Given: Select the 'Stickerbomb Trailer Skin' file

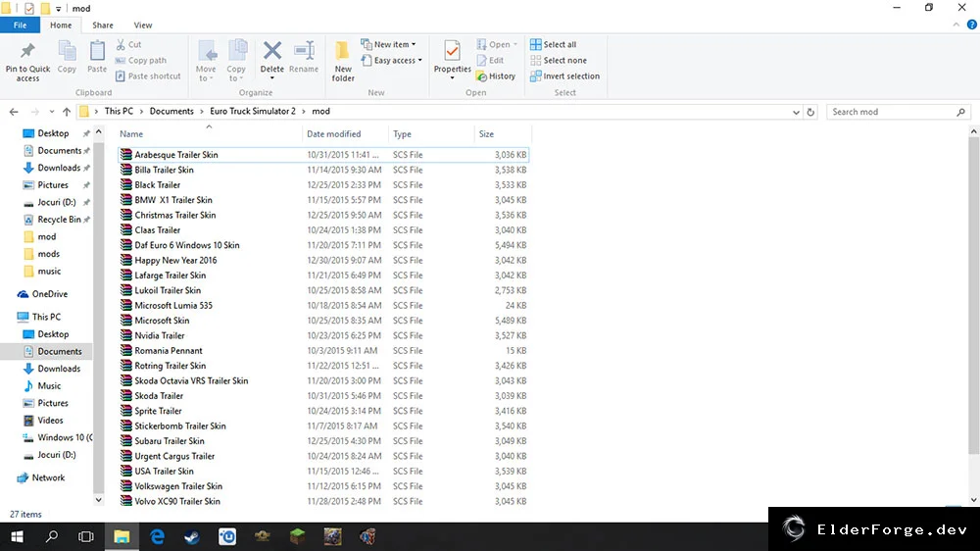Looking at the screenshot, I should click(323, 426).
